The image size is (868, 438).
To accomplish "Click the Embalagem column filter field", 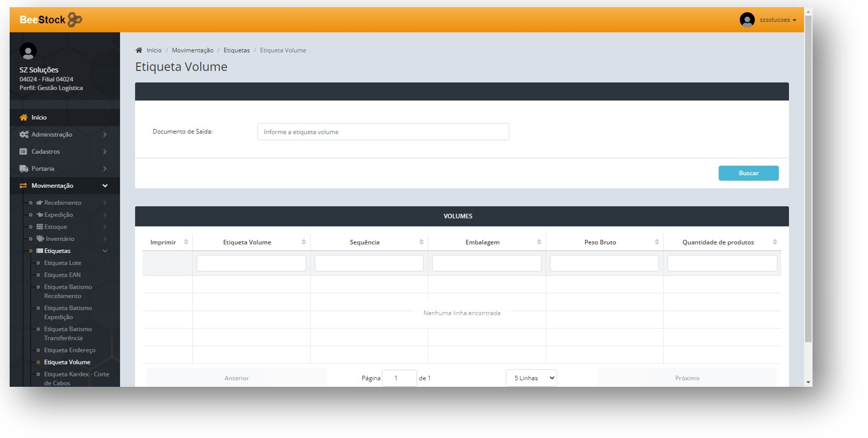I will (486, 263).
